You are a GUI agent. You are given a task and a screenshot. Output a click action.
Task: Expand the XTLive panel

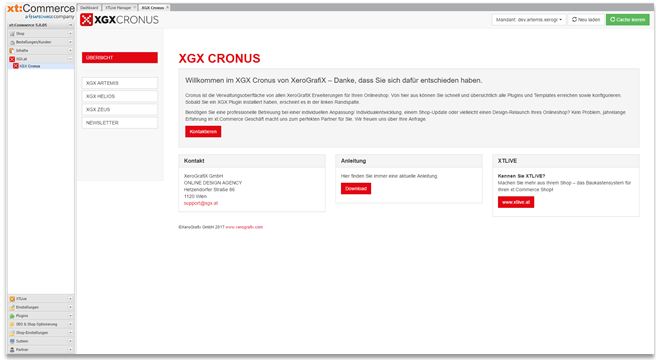(x=70, y=299)
